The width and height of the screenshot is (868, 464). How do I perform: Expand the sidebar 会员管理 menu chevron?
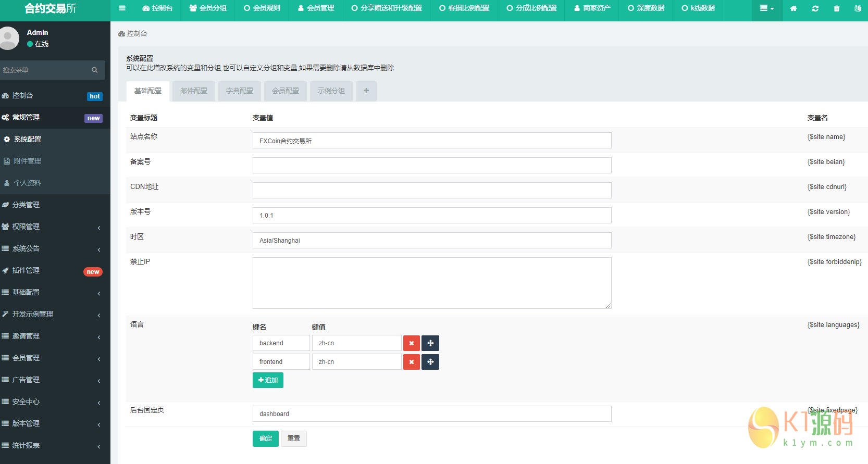coord(99,359)
